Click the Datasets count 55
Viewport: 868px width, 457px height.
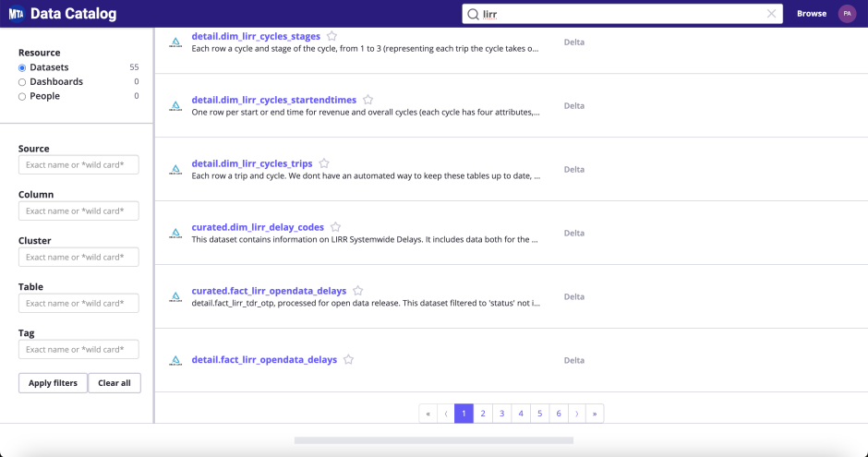pyautogui.click(x=134, y=67)
